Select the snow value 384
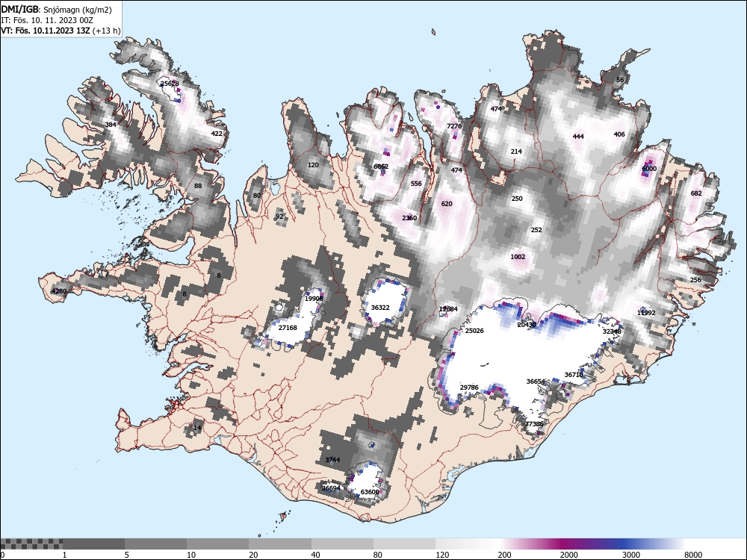The image size is (747, 560). pos(111,125)
